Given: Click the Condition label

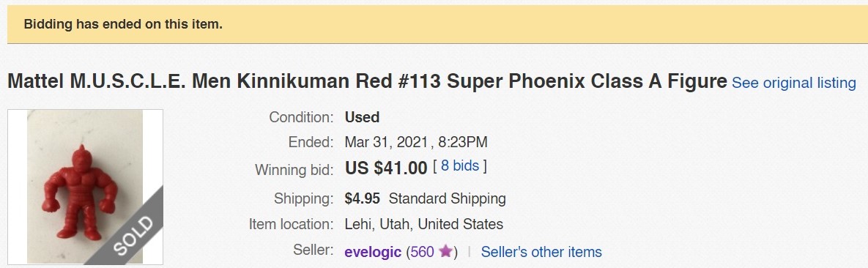Looking at the screenshot, I should point(301,117).
